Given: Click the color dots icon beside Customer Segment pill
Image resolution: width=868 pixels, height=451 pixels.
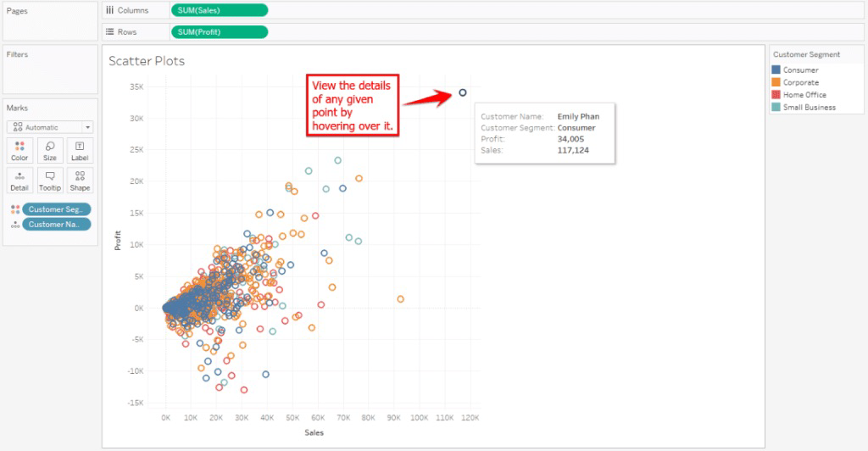Looking at the screenshot, I should pos(14,209).
